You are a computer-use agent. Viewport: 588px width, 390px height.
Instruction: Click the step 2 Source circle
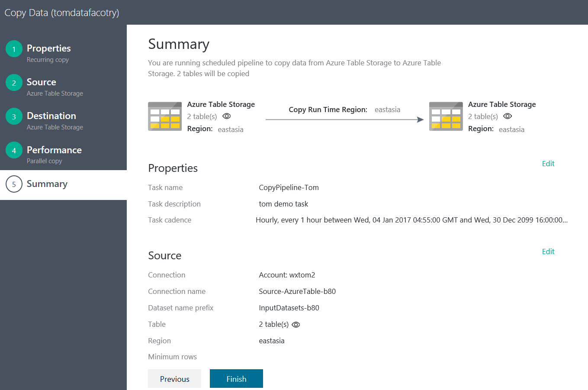coord(14,83)
